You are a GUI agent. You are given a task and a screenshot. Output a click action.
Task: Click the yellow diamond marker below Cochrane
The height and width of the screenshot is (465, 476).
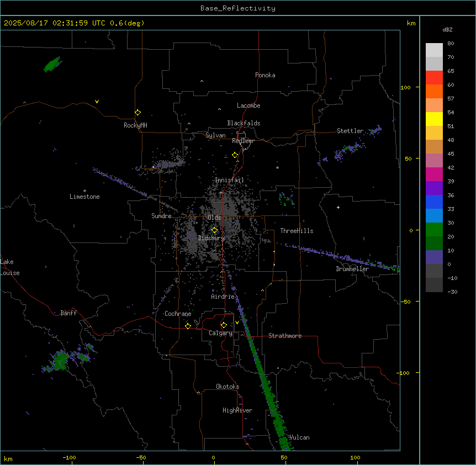tap(188, 326)
